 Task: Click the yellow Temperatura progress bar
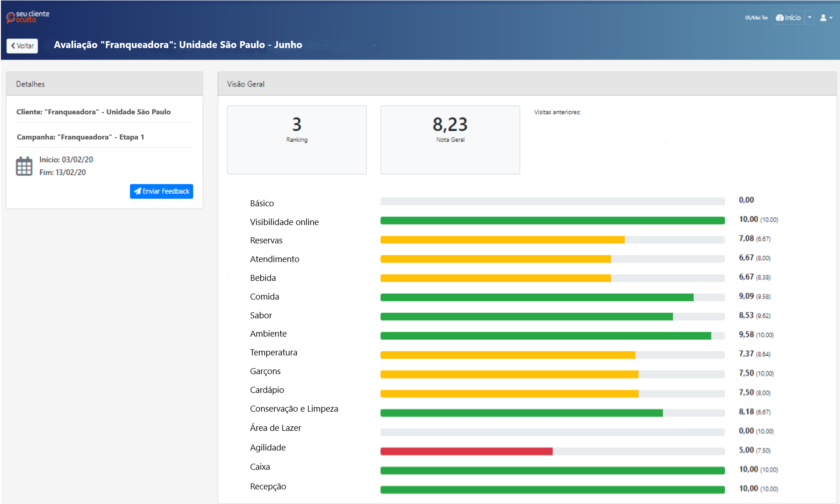point(508,355)
